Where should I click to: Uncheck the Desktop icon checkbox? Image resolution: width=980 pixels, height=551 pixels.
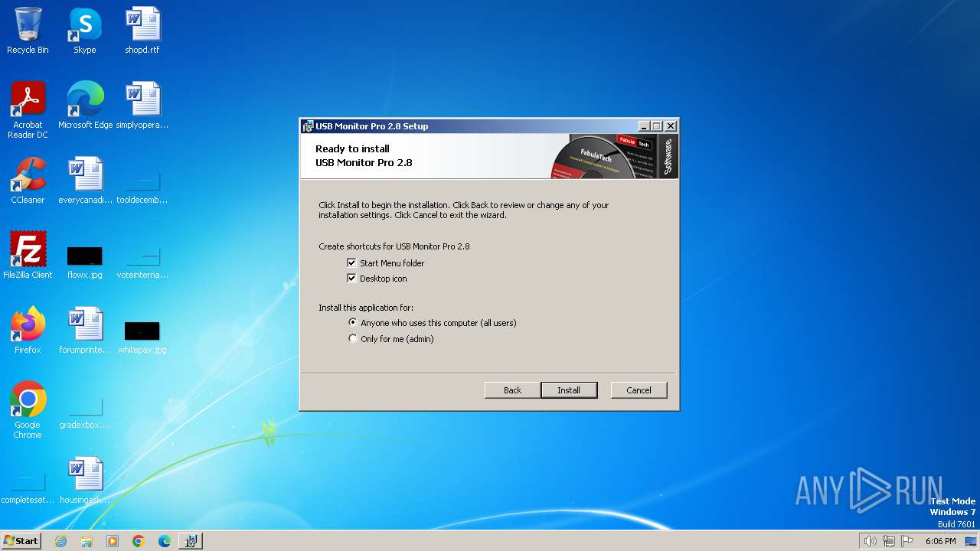pyautogui.click(x=352, y=279)
